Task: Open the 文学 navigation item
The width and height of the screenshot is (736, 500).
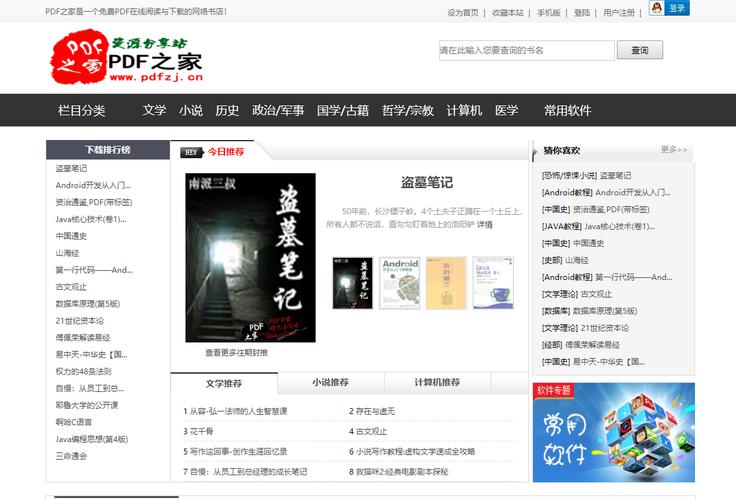Action: 154,110
